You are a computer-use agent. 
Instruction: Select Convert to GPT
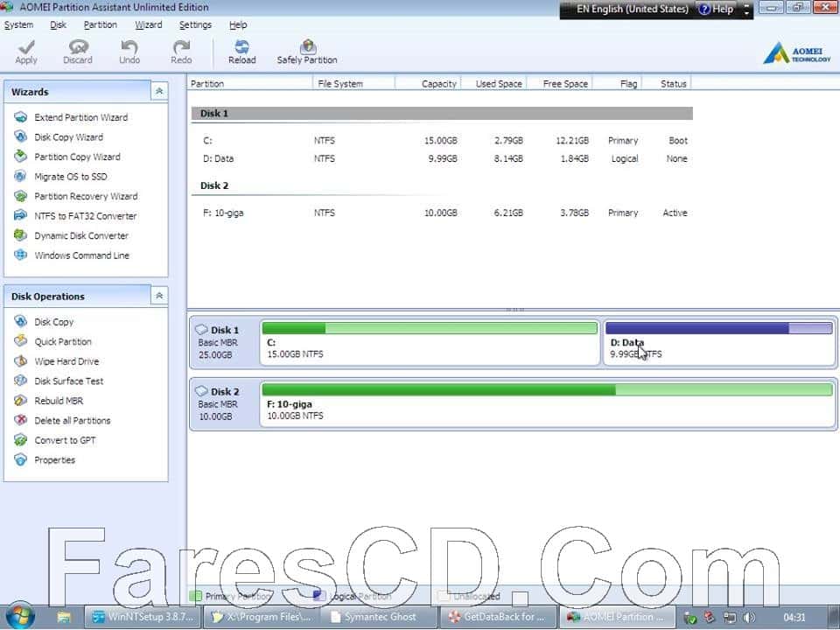click(65, 440)
